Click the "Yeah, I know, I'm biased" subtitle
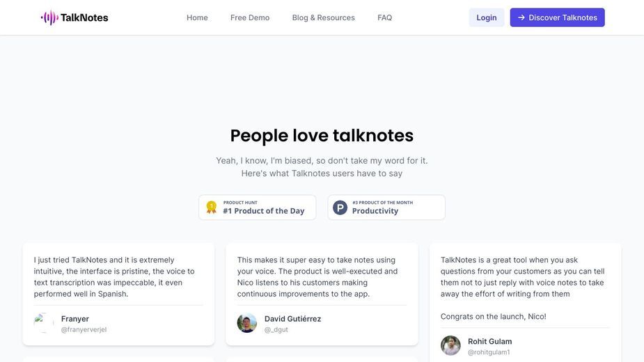Image resolution: width=644 pixels, height=362 pixels. pos(322,161)
